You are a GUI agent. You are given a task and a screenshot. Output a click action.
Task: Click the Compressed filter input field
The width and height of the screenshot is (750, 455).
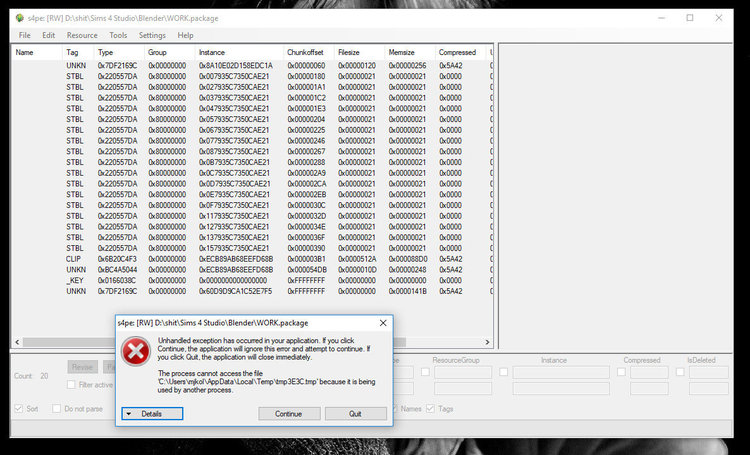tap(649, 372)
